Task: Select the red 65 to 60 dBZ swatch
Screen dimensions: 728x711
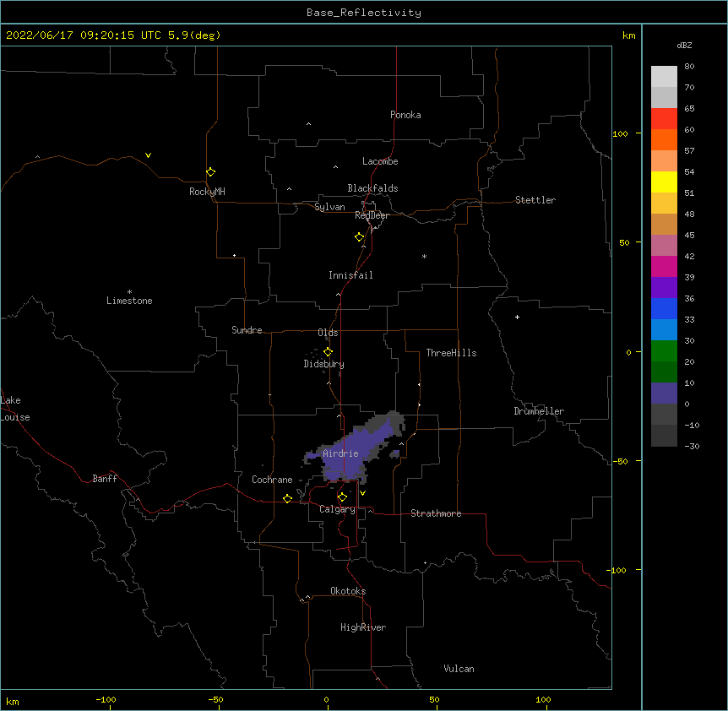Action: pos(664,119)
